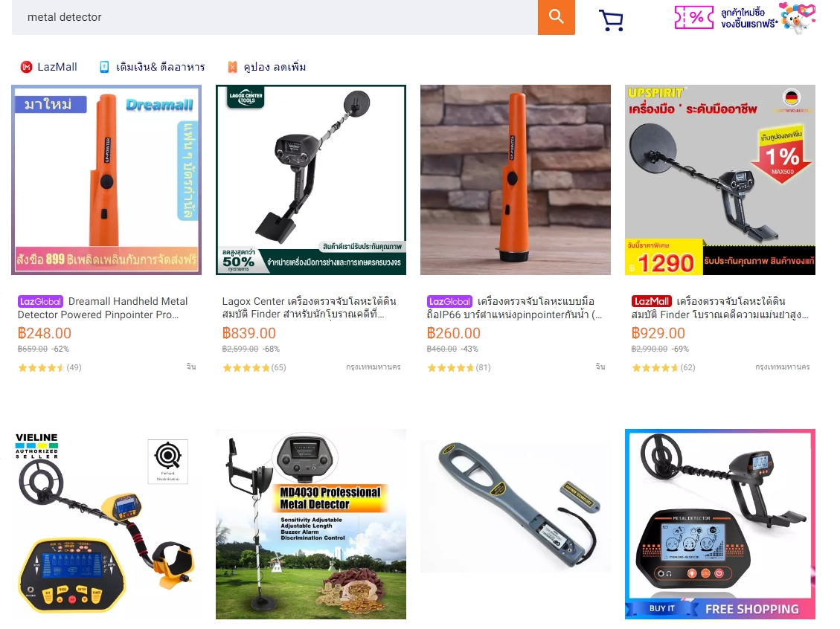Open the คูปอง ลดเพิ่ม link
This screenshot has height=629, width=840.
pyautogui.click(x=267, y=67)
